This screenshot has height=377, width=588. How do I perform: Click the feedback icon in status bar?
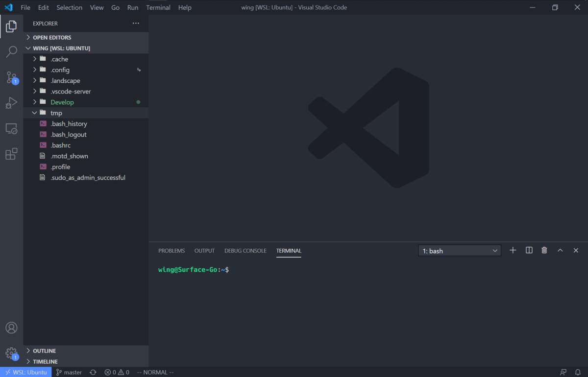(x=563, y=372)
